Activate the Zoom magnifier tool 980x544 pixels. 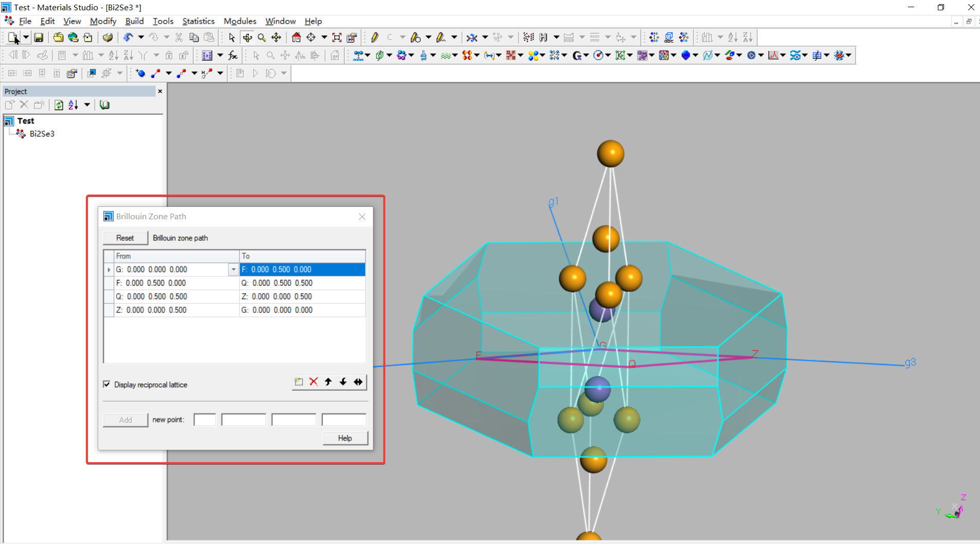pyautogui.click(x=261, y=38)
